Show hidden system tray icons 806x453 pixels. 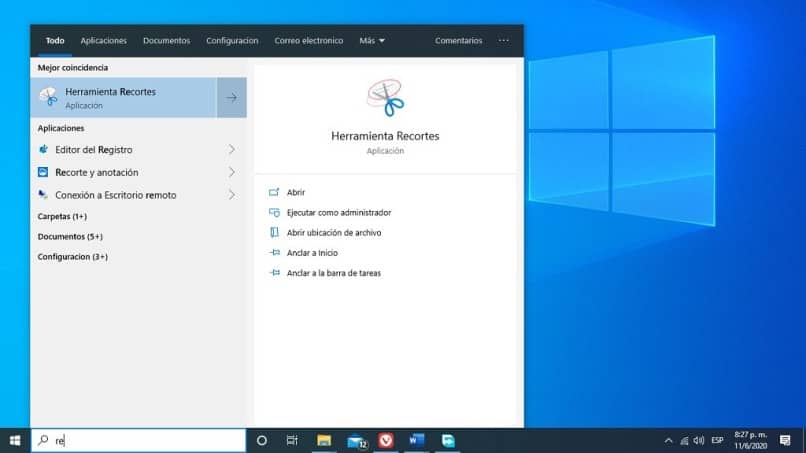pos(668,441)
